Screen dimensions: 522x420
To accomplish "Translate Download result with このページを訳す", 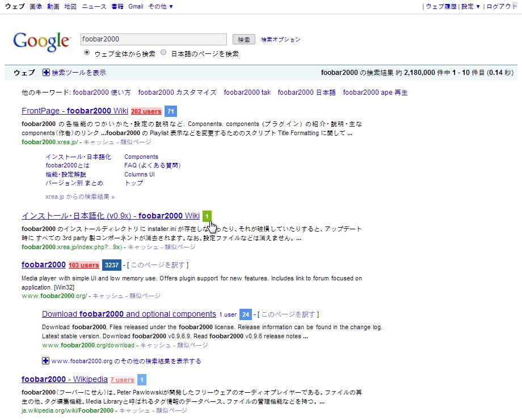I will (288, 314).
